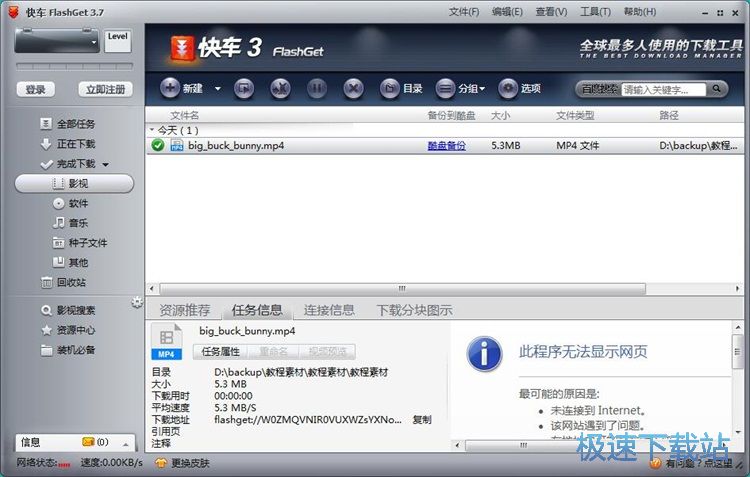
Task: Switch to 连接信息 tab
Action: tap(329, 310)
